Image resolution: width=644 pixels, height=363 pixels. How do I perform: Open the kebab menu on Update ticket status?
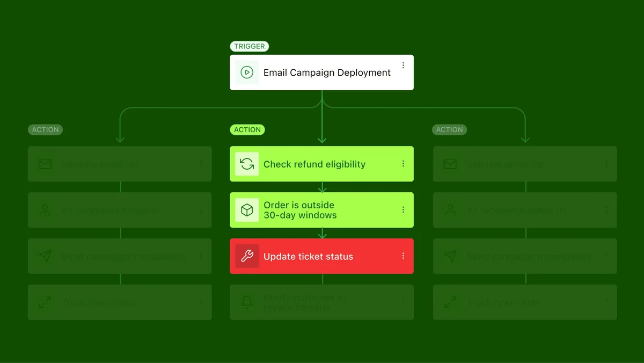(403, 256)
